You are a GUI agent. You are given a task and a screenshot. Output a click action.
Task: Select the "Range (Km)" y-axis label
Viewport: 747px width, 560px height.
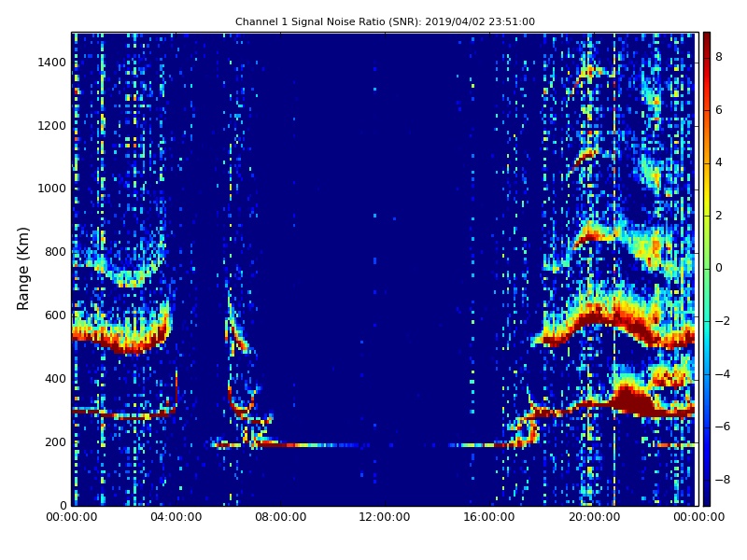coord(24,268)
